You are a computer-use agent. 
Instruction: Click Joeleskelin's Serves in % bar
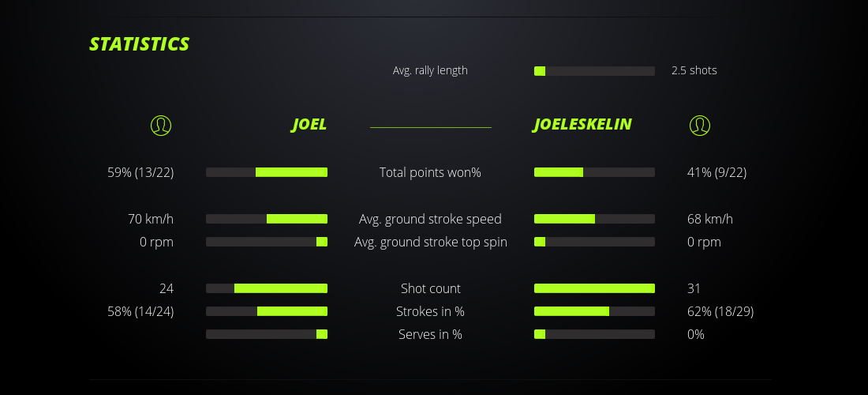point(594,334)
